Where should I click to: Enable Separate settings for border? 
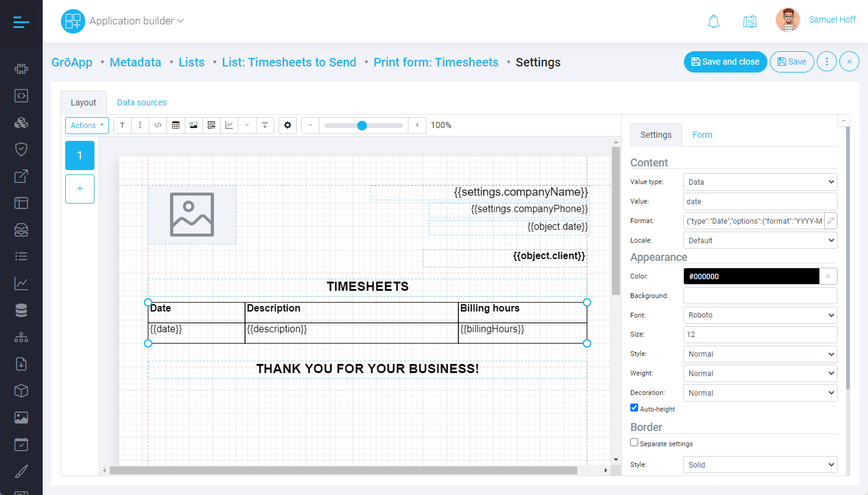click(634, 443)
